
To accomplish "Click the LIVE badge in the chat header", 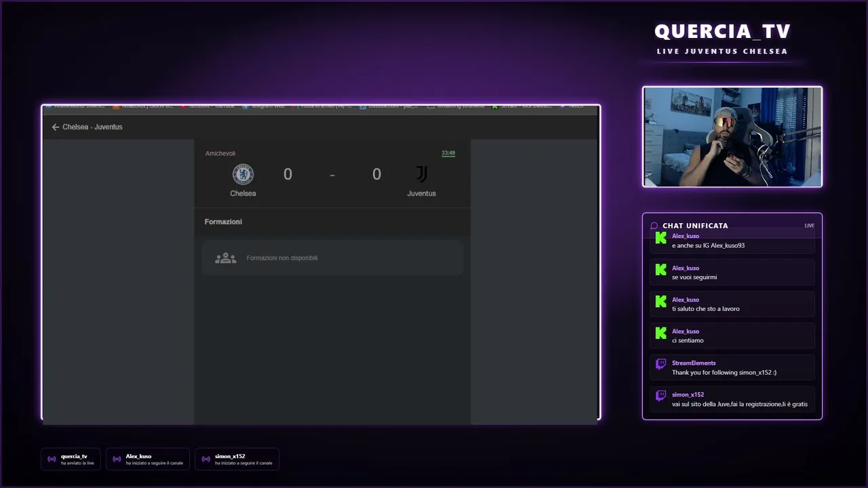I will [810, 226].
